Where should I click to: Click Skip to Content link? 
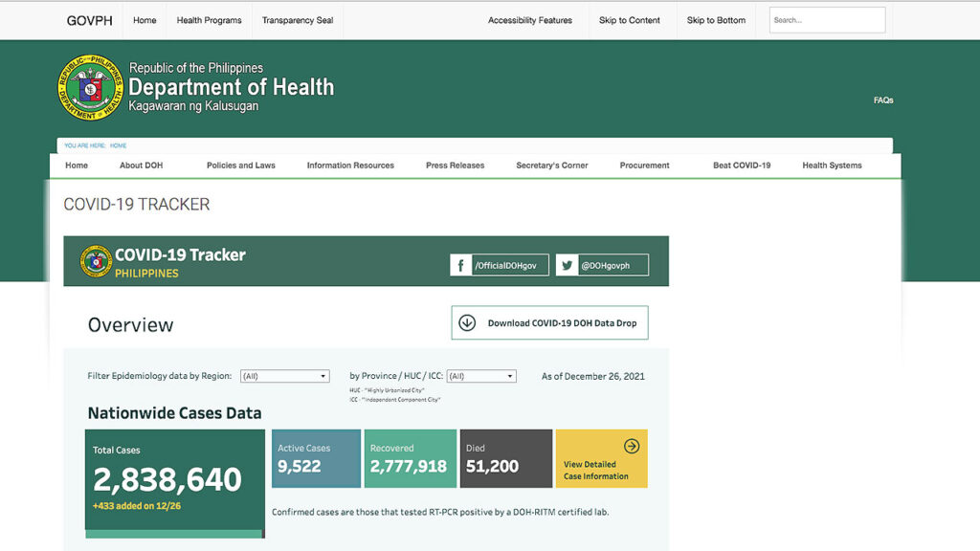pyautogui.click(x=630, y=20)
